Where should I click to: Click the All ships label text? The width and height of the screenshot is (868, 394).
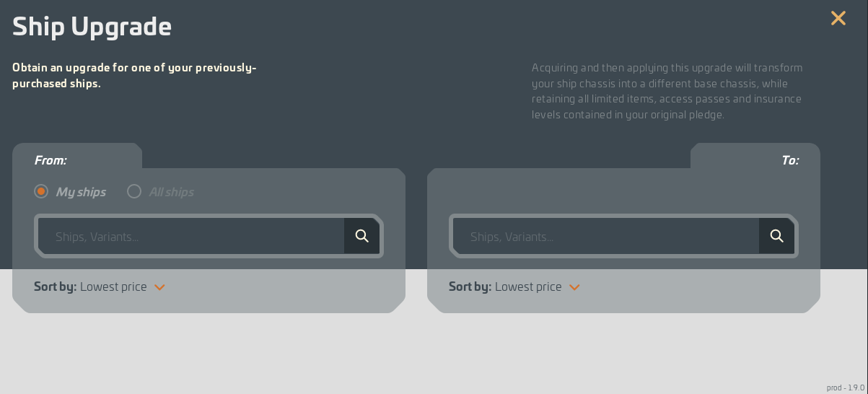click(x=171, y=192)
